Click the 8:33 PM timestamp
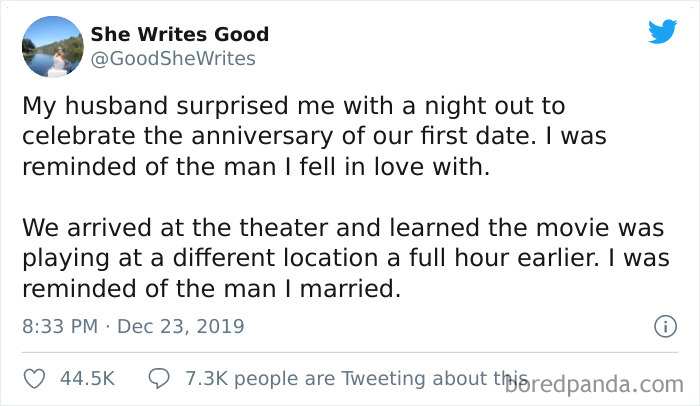 tap(60, 327)
